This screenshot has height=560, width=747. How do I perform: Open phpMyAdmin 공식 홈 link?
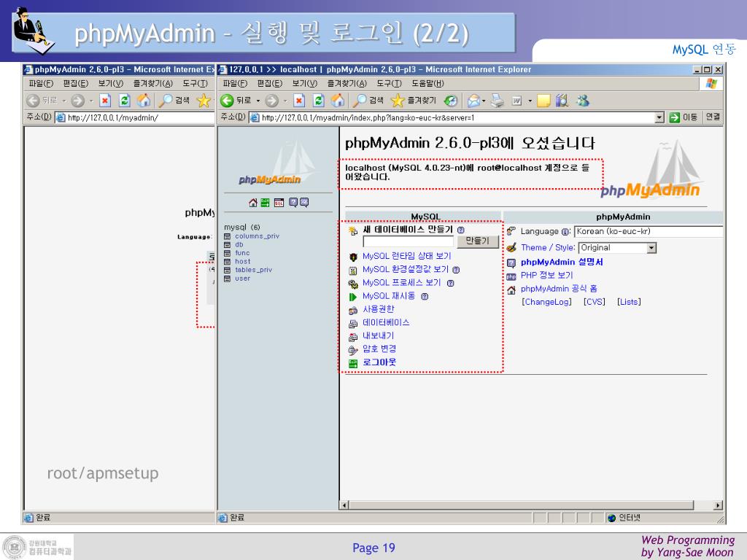tap(559, 289)
